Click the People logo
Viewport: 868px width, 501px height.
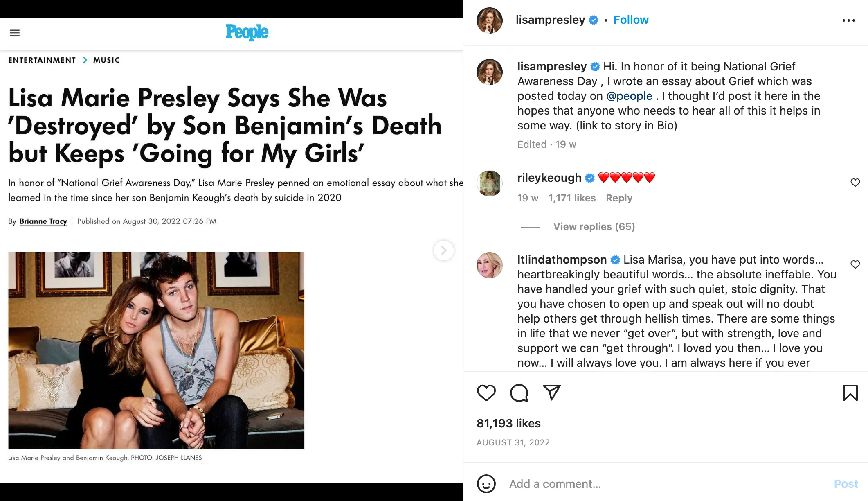pyautogui.click(x=247, y=33)
